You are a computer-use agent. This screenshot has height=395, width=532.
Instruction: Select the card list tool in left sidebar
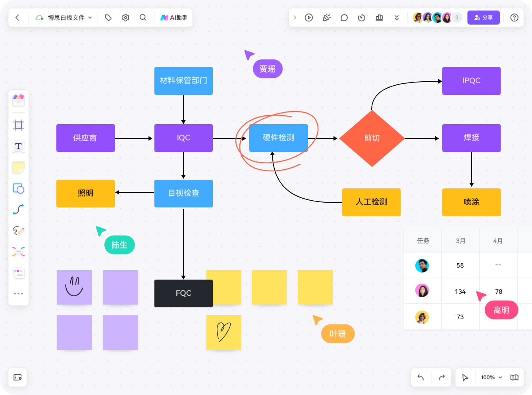(18, 272)
